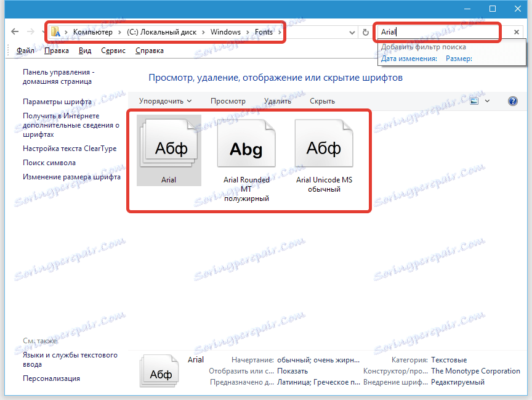The image size is (532, 400).
Task: Open Получить в Интернете дополнительные сведения link
Action: (71, 125)
